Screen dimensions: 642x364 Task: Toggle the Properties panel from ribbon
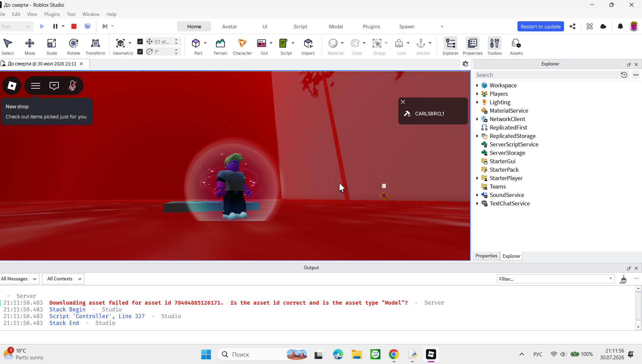point(473,47)
